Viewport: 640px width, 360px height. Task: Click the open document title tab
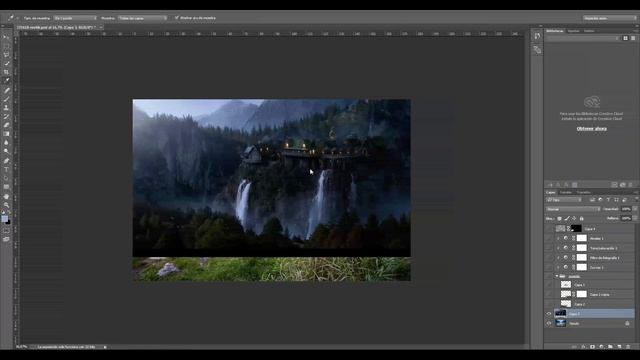tap(56, 27)
